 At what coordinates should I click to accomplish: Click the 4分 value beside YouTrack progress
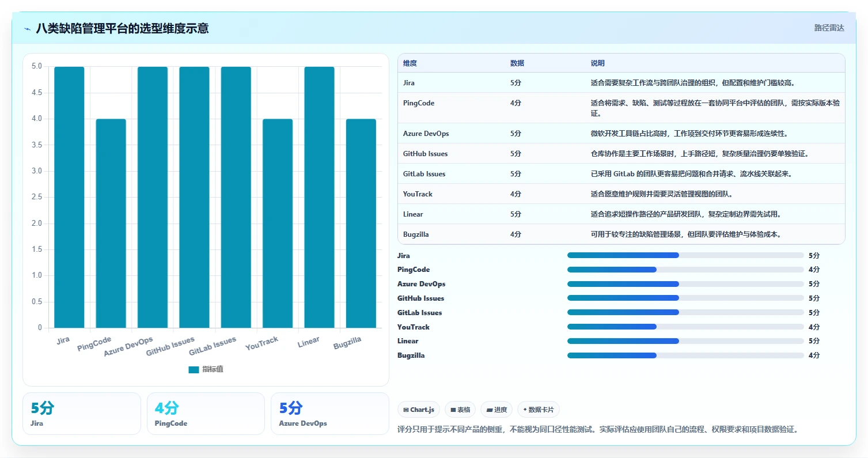coord(814,327)
